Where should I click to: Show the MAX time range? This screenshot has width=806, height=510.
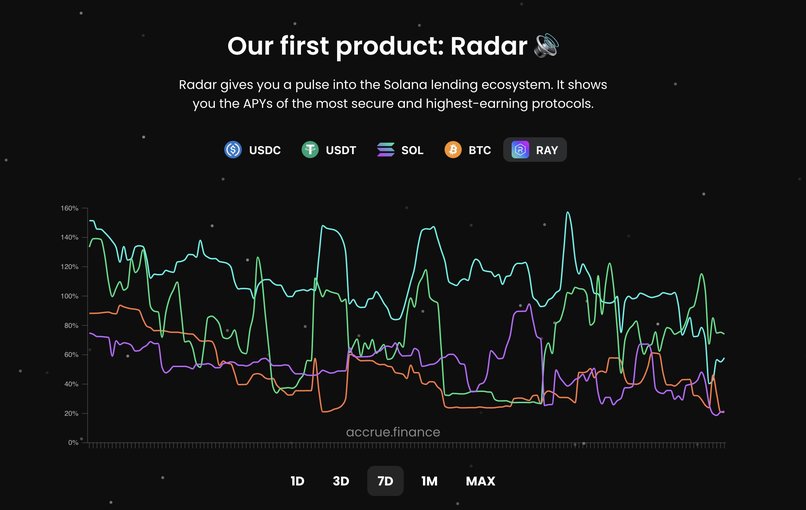pyautogui.click(x=481, y=481)
